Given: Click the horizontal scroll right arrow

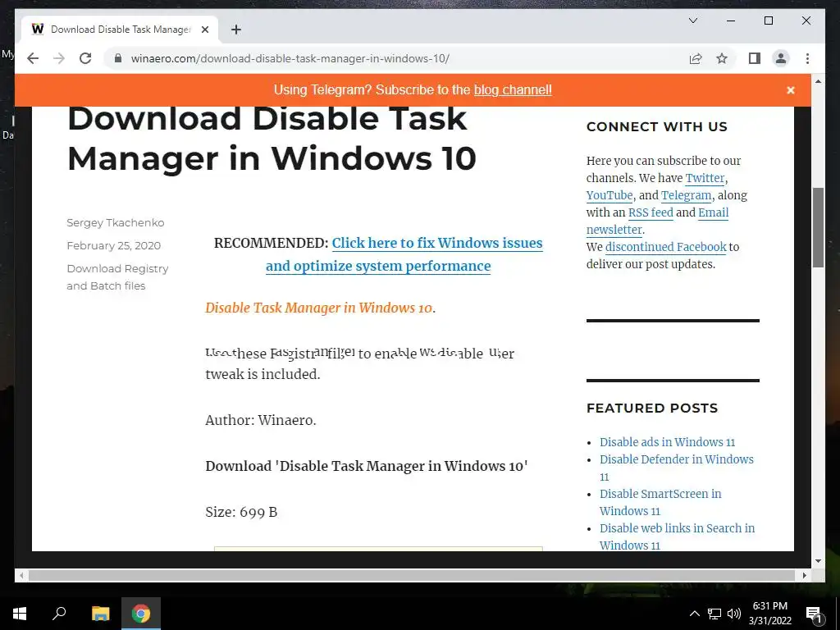Looking at the screenshot, I should tap(804, 575).
